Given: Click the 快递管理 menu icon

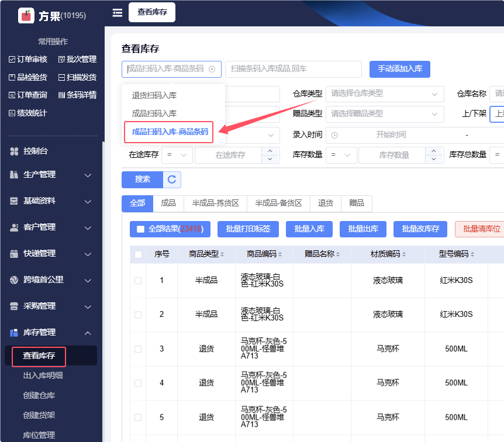Looking at the screenshot, I should coord(14,254).
